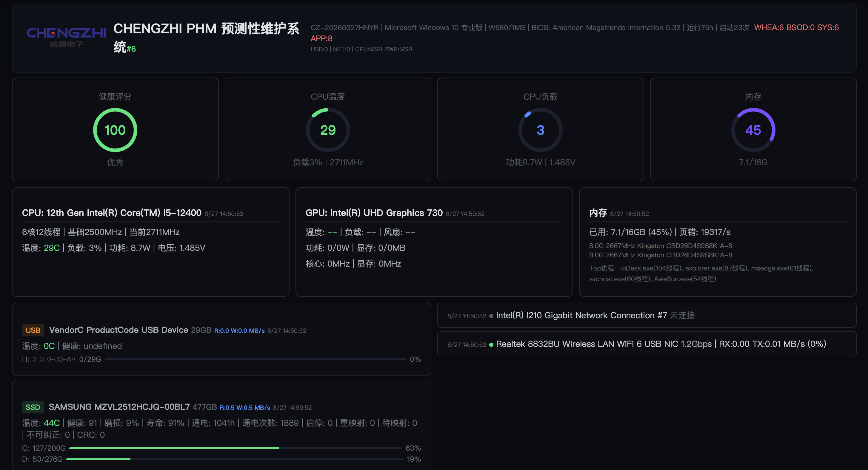Click the Intel I210 Gigabit Network Connection row

tap(647, 315)
